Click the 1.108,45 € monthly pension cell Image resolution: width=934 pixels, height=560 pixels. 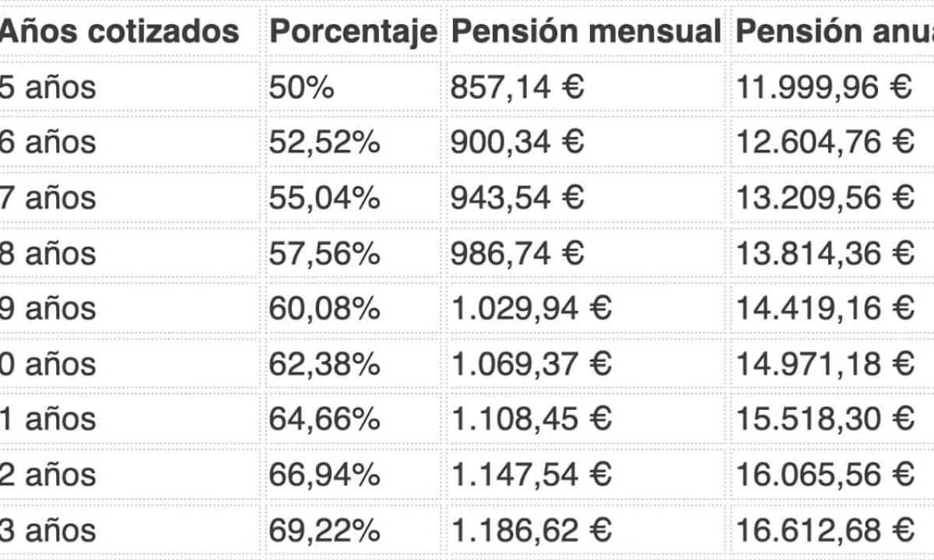(x=531, y=420)
